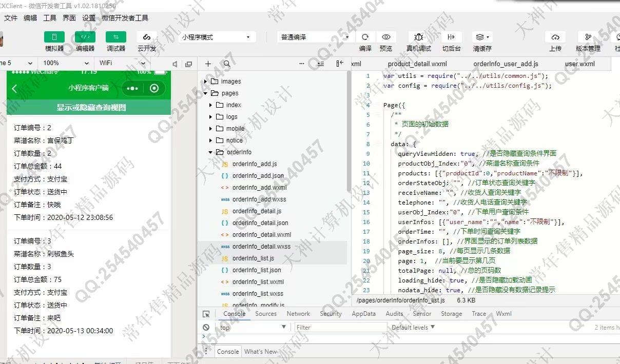Switch to the orderInfo_user_add.js editor tab

(506, 64)
